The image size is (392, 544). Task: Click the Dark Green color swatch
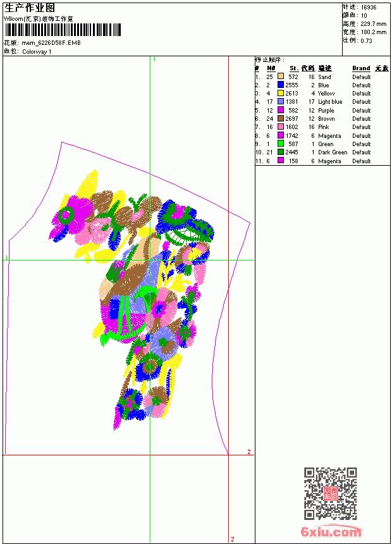pos(281,152)
